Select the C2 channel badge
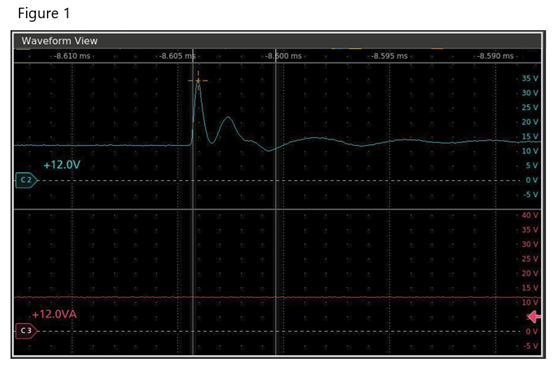 click(26, 180)
